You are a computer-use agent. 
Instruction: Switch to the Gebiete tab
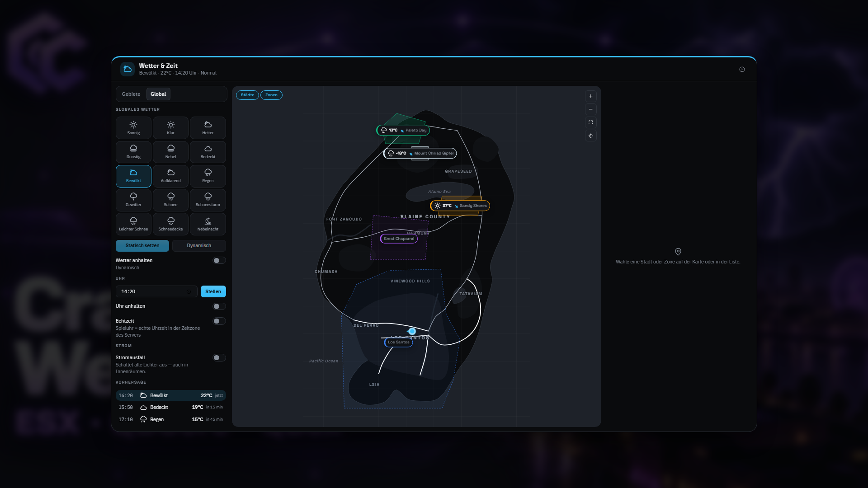131,94
